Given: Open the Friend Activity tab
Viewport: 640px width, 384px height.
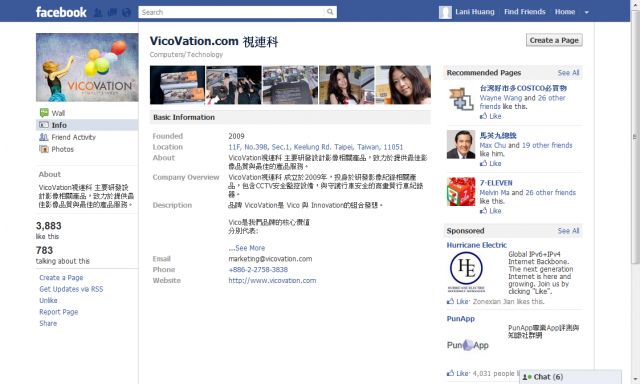Looking at the screenshot, I should point(73,137).
